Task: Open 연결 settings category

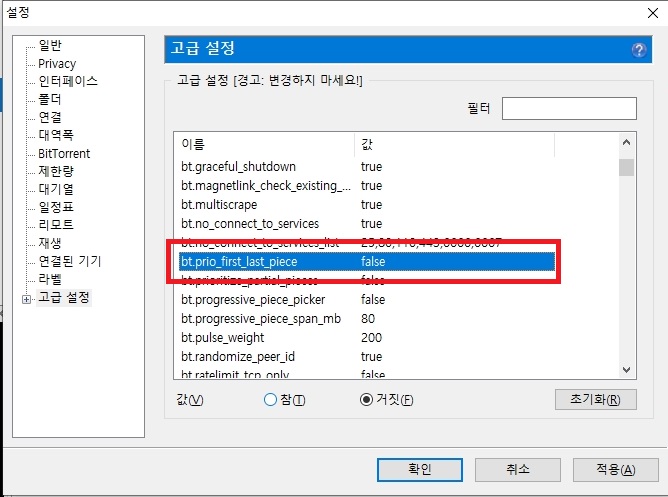Action: 50,117
